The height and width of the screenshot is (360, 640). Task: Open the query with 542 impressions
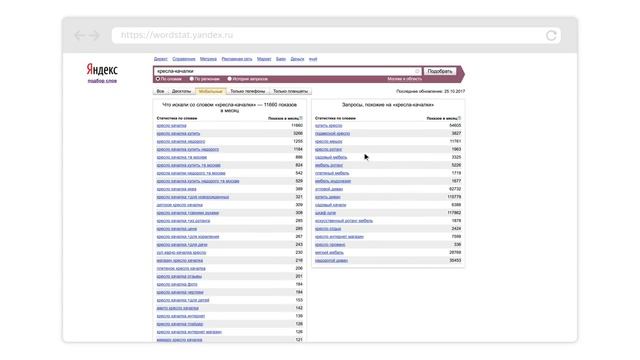191,173
